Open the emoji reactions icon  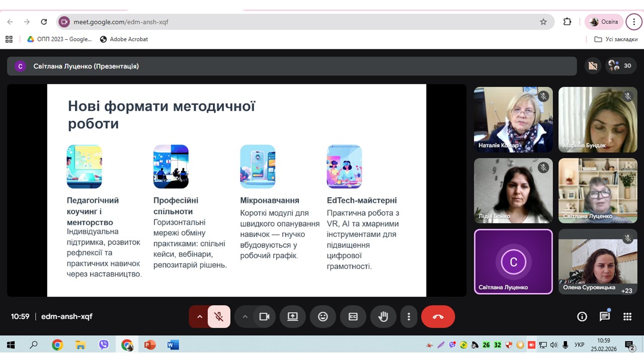point(323,317)
